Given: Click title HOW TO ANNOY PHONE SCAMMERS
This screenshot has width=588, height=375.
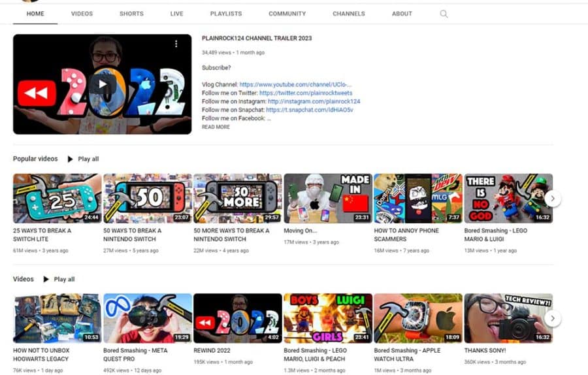Looking at the screenshot, I should (406, 235).
